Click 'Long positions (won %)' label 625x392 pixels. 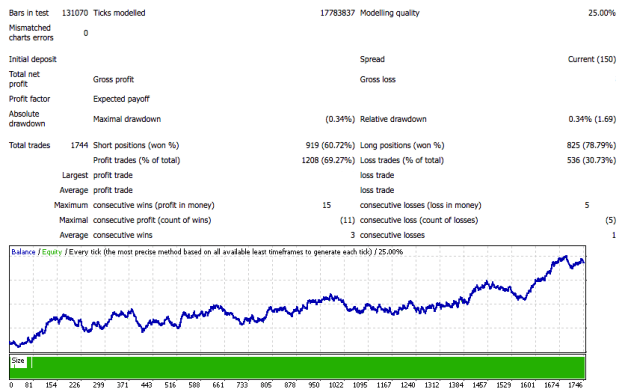point(402,146)
